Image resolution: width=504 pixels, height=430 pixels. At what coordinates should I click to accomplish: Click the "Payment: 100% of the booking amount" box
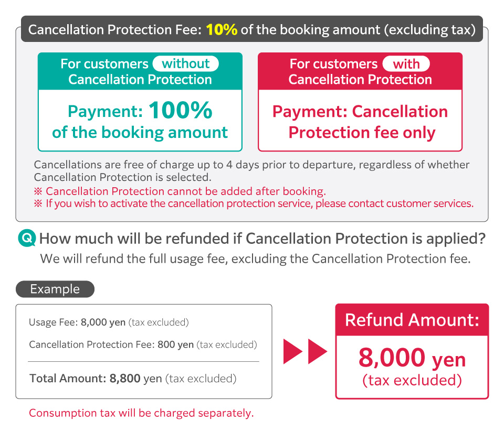coord(140,121)
